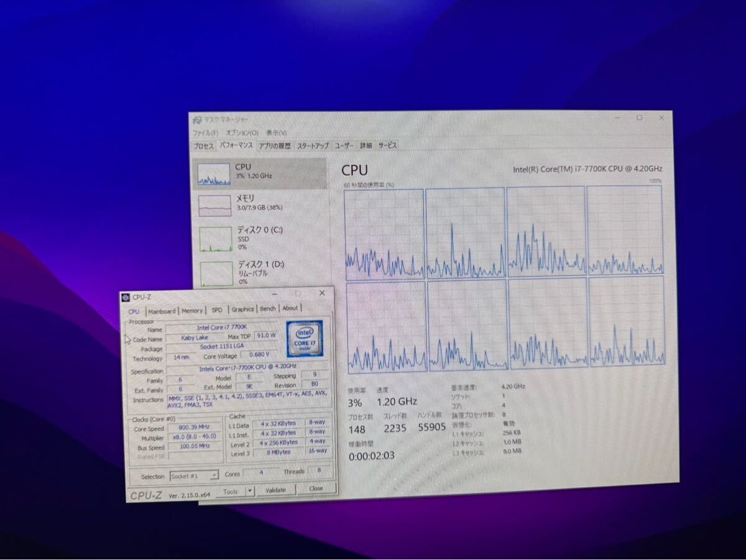The image size is (746, 560).
Task: Select the CPU tab in CPU-Z
Action: [x=134, y=312]
